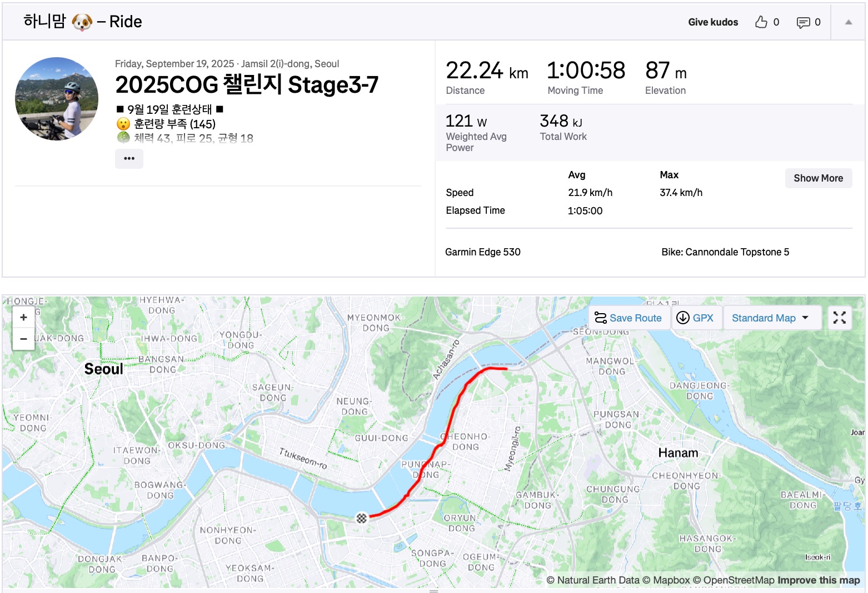Click the kudos thumbs-up icon
This screenshot has width=868, height=593.
coord(761,22)
